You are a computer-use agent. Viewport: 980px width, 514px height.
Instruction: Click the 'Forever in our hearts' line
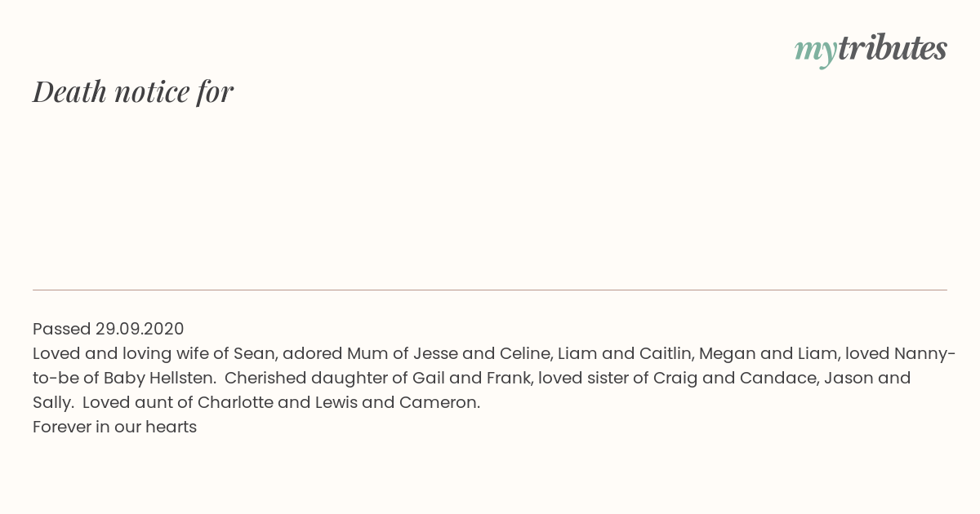tap(115, 427)
